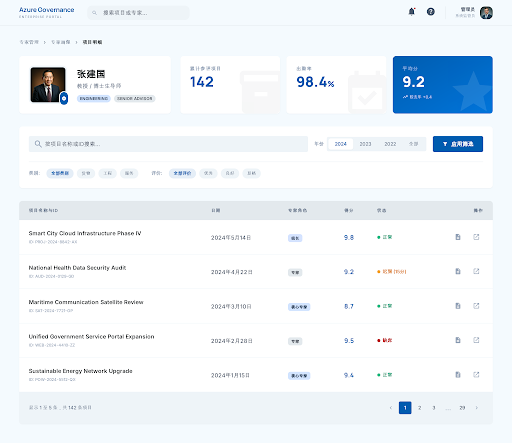View document for Maritime Communication Satellite Review
This screenshot has width=512, height=443.
(x=458, y=306)
